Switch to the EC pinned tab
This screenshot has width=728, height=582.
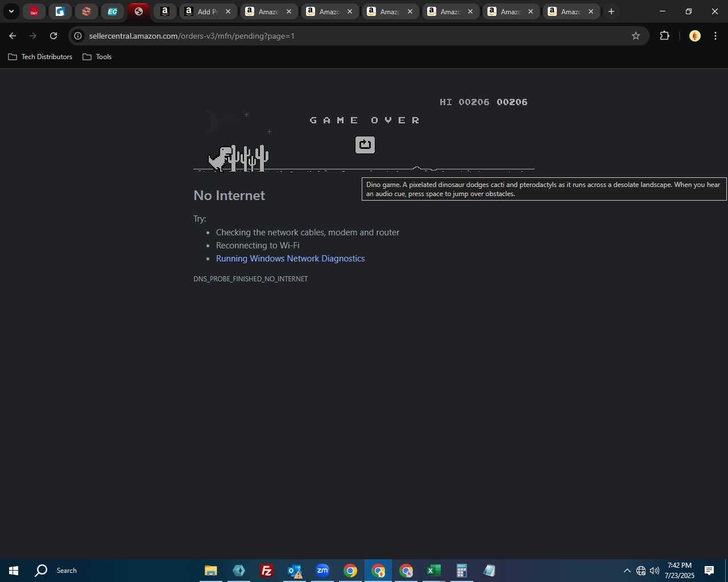(x=113, y=11)
